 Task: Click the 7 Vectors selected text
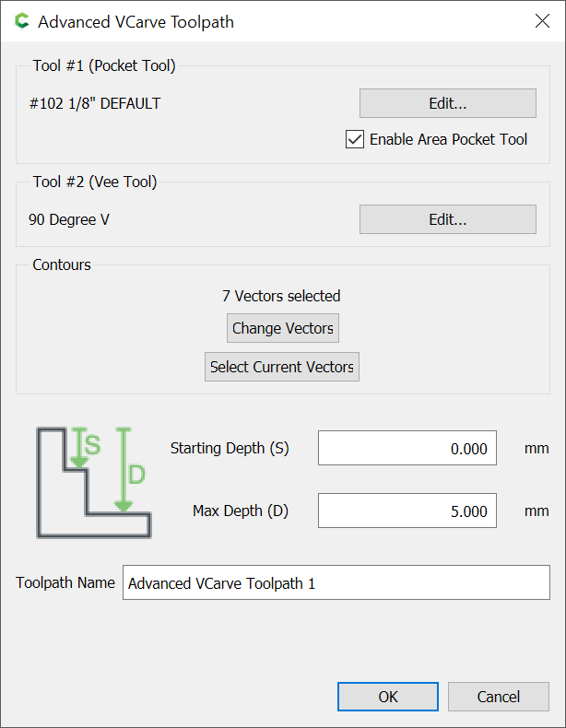[x=281, y=296]
